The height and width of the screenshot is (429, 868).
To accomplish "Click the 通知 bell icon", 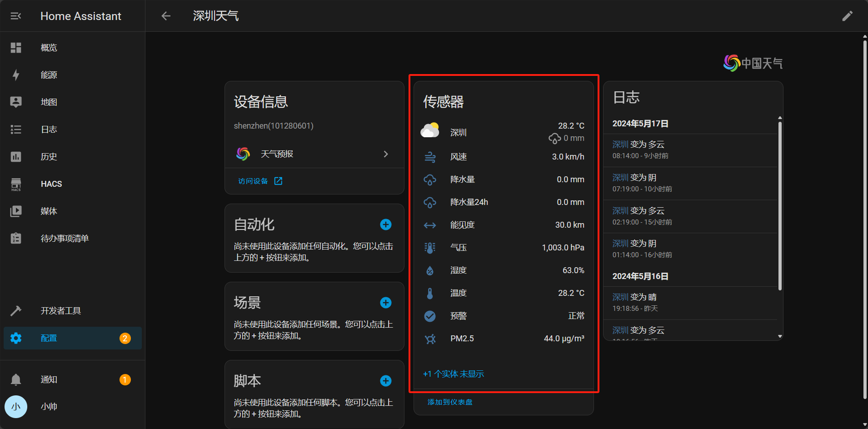I will [16, 379].
